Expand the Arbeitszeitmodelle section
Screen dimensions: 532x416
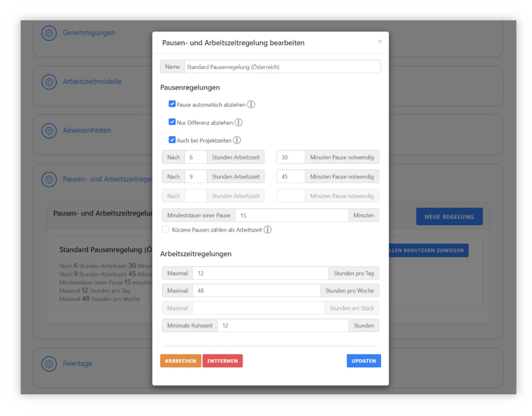92,82
